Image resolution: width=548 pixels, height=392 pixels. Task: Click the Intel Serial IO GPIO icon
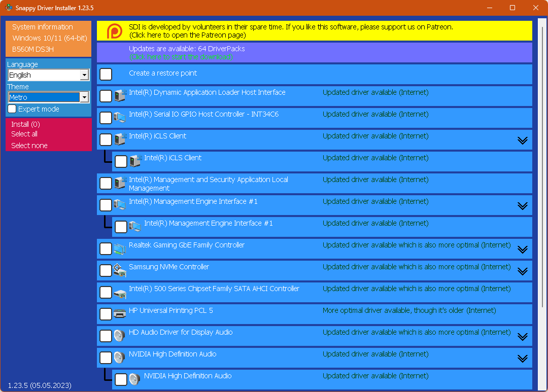point(120,118)
